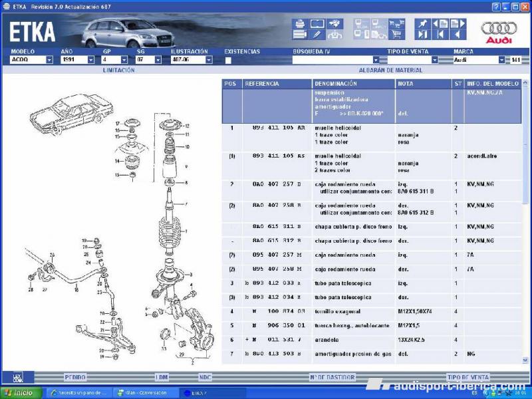Image resolution: width=532 pixels, height=399 pixels.
Task: Click the single left arrow back icon
Action: point(458,35)
